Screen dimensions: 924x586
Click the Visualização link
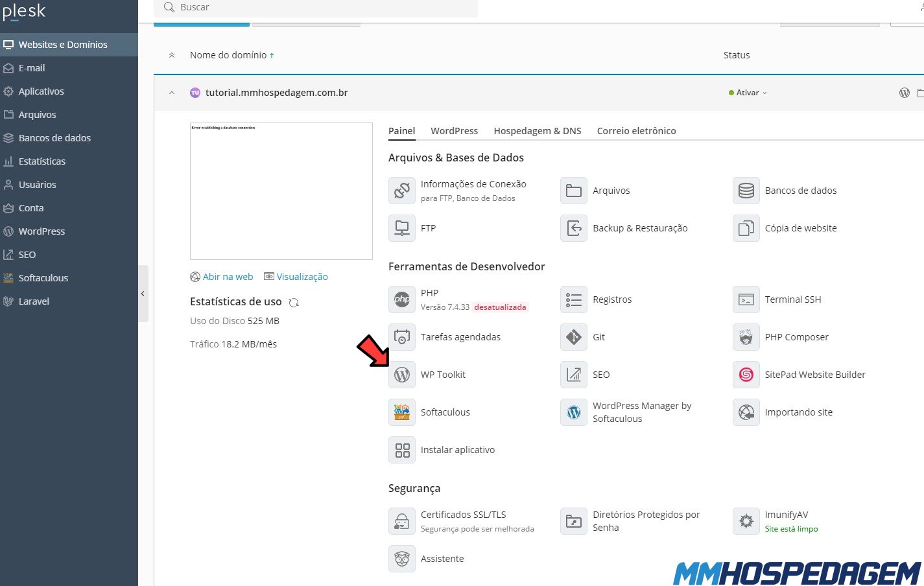(296, 277)
